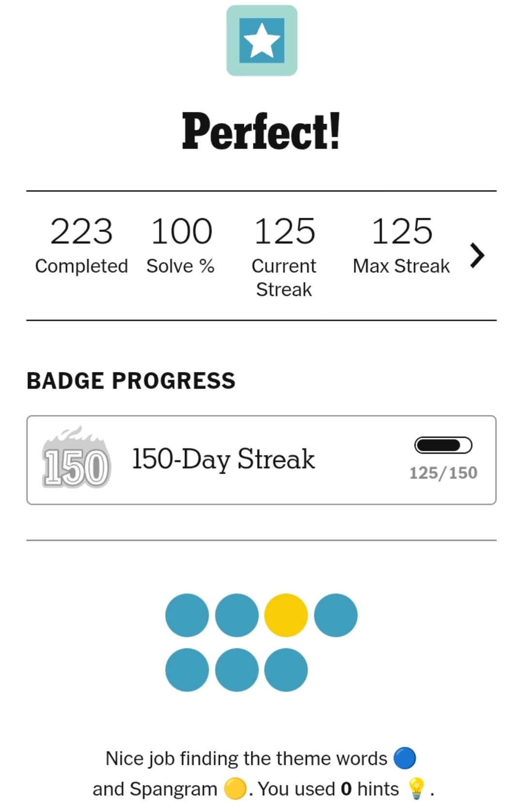Open the 150-Day Streak badge card

click(261, 460)
